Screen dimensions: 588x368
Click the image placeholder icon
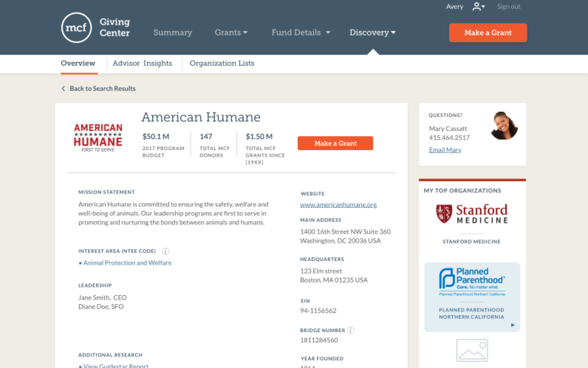click(472, 350)
